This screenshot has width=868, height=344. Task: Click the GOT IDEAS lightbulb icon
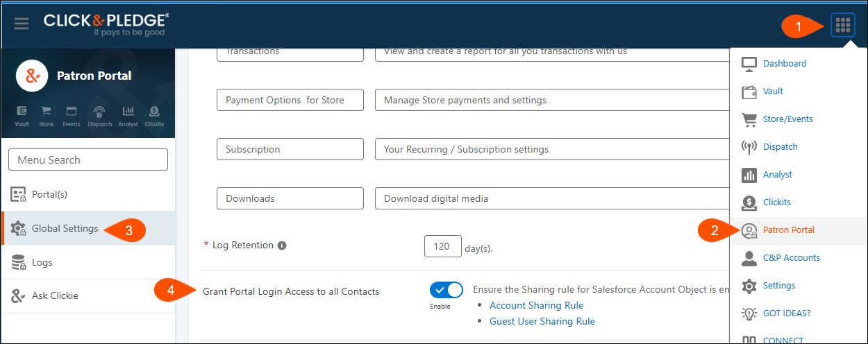pyautogui.click(x=749, y=313)
